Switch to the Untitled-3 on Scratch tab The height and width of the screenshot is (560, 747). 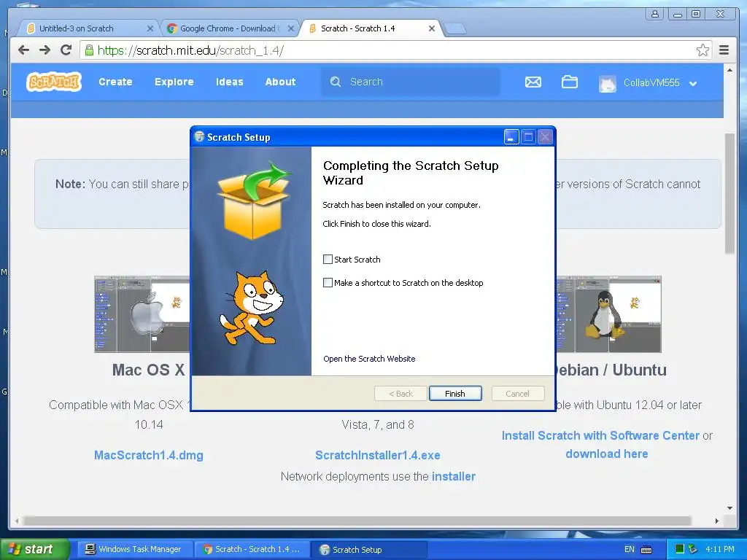tap(86, 28)
